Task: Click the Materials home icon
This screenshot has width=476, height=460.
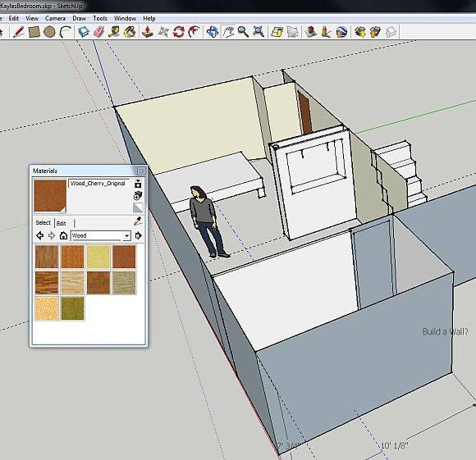Action: (x=63, y=235)
